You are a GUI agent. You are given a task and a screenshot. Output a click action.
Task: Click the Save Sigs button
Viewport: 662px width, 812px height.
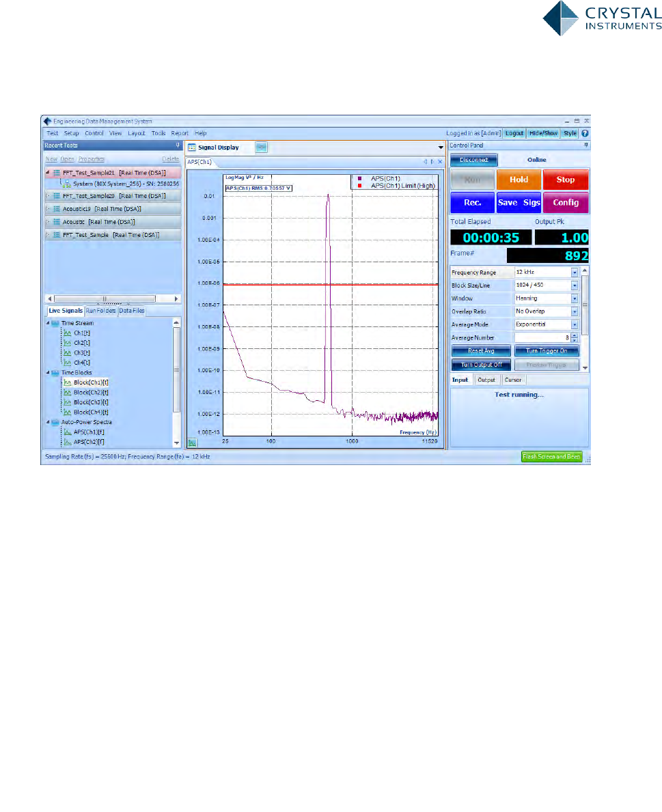(x=519, y=202)
